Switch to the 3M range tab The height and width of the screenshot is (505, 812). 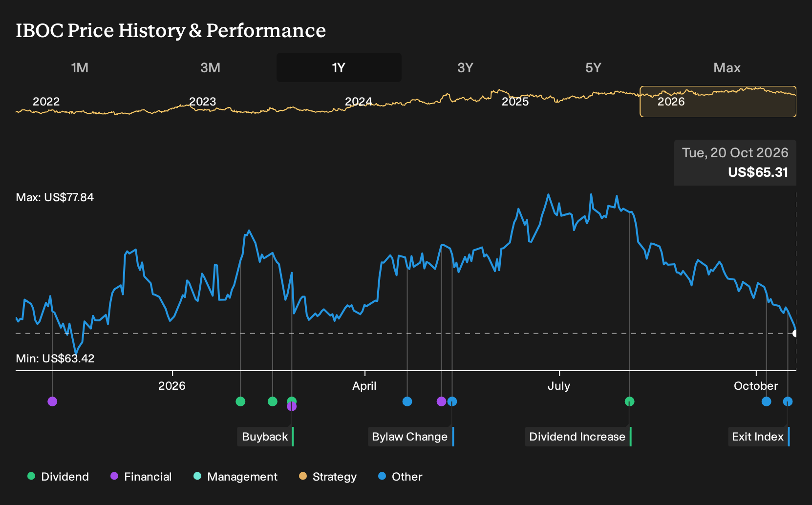(x=210, y=67)
